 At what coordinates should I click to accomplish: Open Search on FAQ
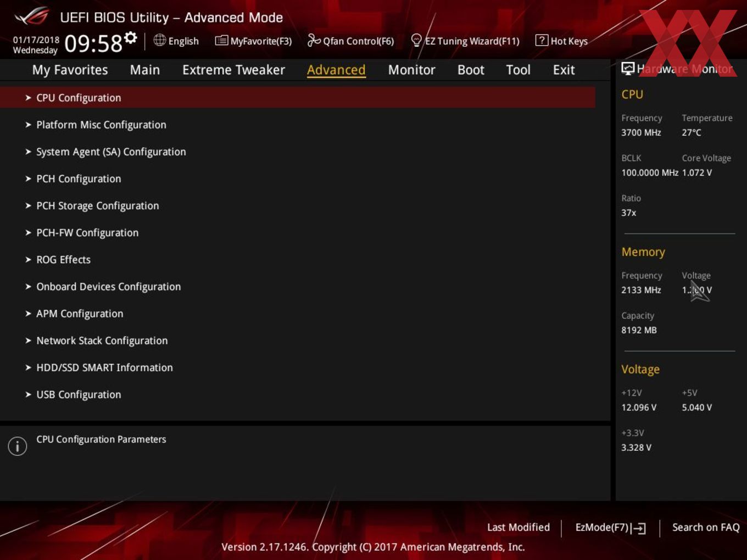706,527
